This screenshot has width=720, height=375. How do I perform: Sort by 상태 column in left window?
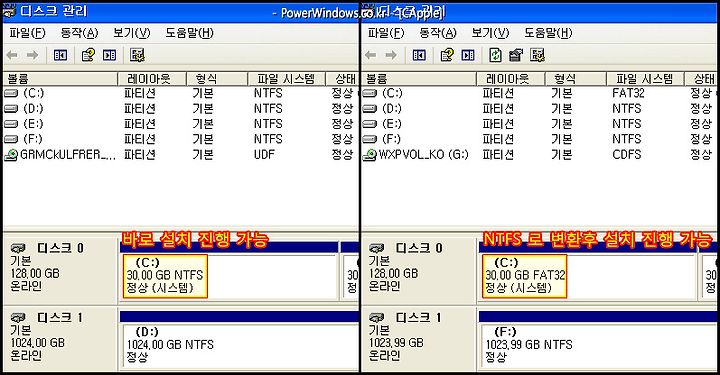click(x=342, y=79)
